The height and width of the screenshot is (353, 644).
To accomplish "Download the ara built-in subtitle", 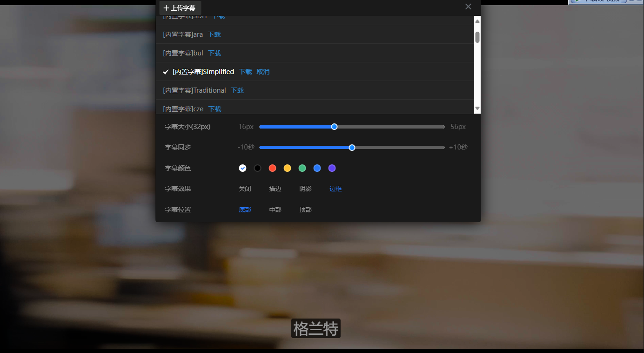I will (x=214, y=34).
